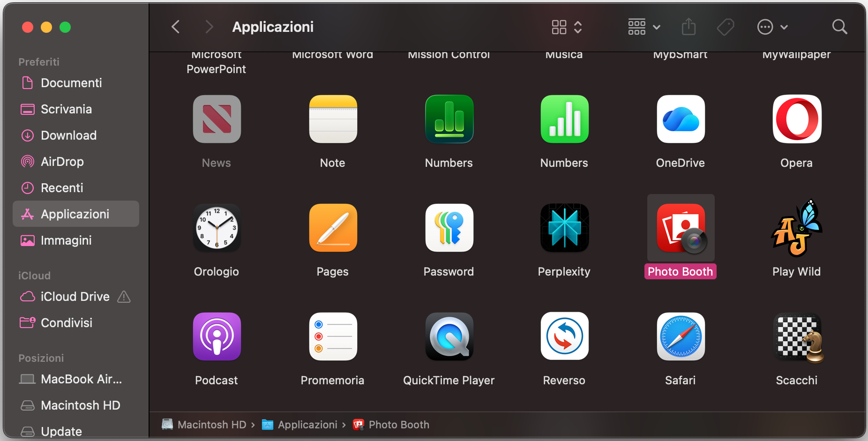Click the Applicazioni window title

[x=273, y=27]
